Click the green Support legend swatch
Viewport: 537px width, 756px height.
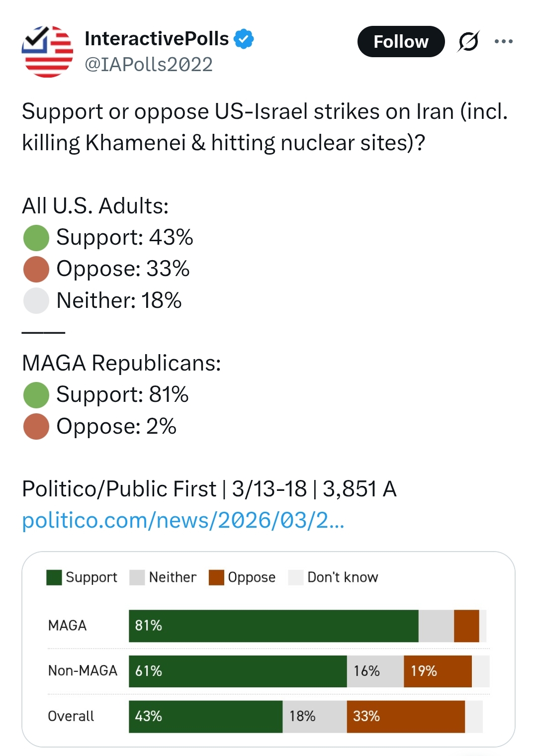[x=54, y=577]
